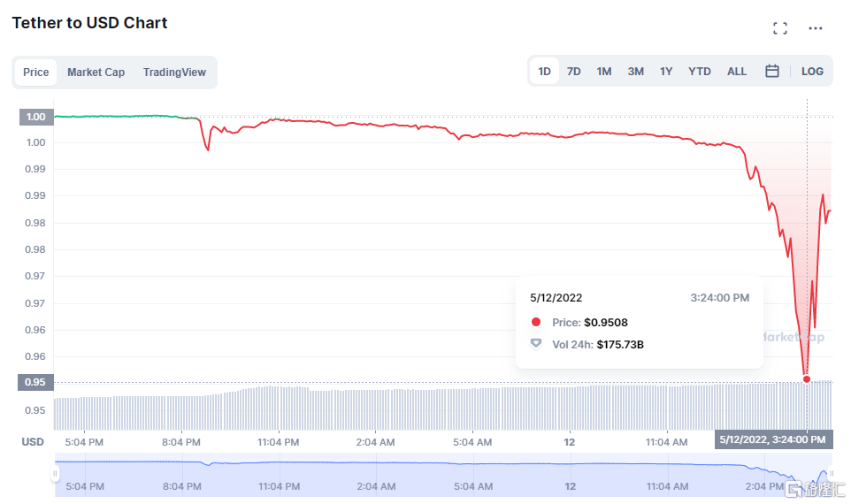Switch to the Market Cap tab
This screenshot has width=851, height=504.
(x=96, y=73)
